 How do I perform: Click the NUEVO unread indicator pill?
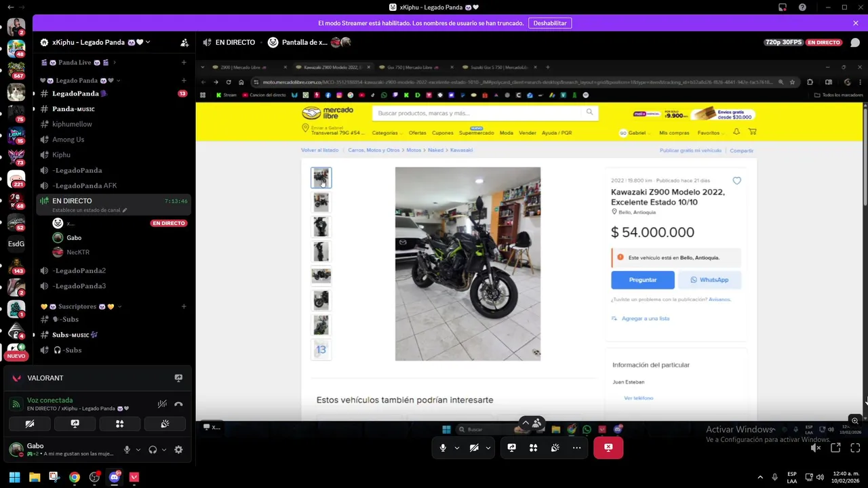point(16,356)
